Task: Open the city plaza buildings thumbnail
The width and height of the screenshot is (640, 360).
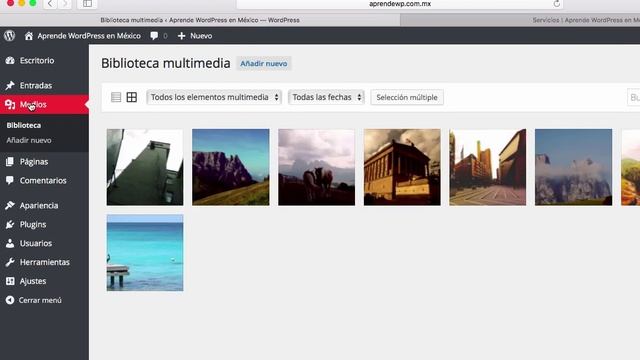Action: pos(488,167)
